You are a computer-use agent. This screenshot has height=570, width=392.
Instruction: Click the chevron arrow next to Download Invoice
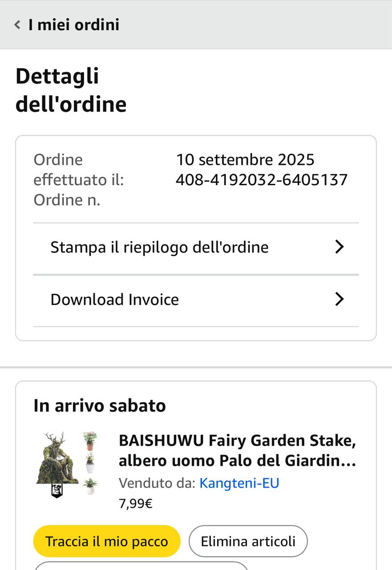pos(339,299)
